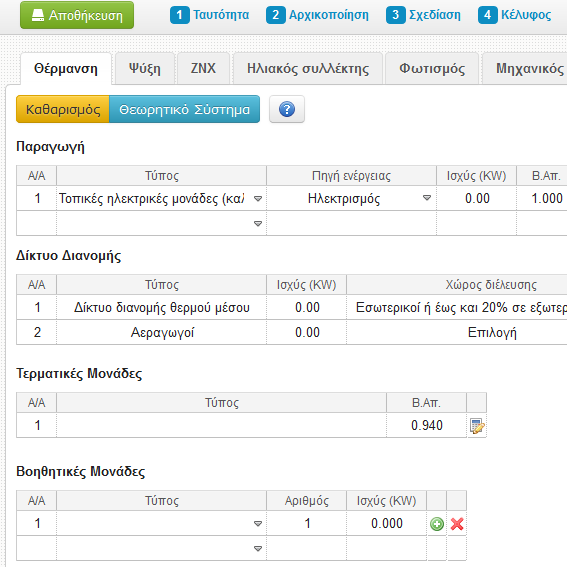The height and width of the screenshot is (567, 567).
Task: Click the blue help question mark icon
Action: (x=287, y=109)
